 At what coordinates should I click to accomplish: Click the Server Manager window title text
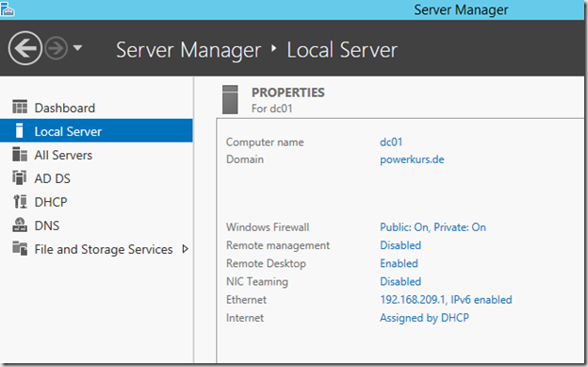pos(461,9)
